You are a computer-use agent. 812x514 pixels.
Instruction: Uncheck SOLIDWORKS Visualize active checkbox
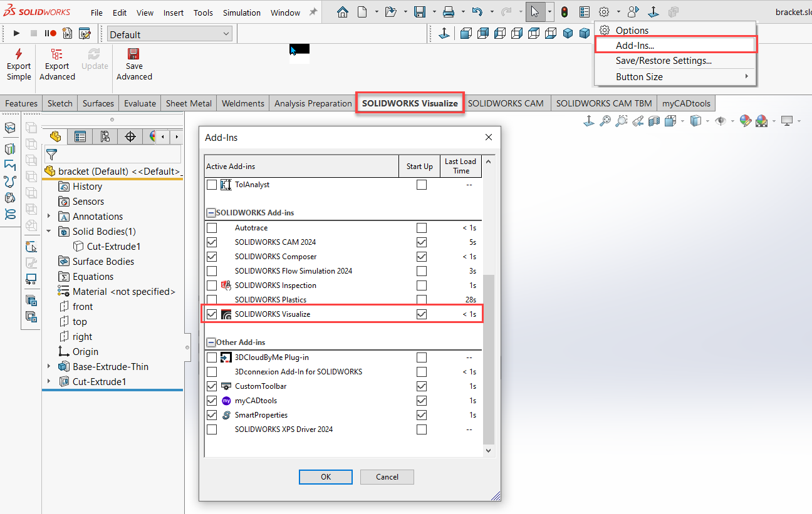(x=212, y=314)
